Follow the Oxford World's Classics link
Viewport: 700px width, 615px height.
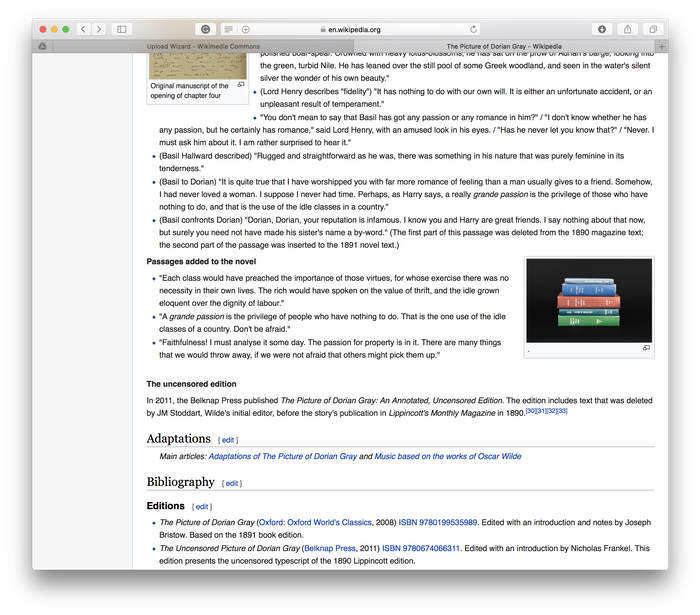[329, 522]
